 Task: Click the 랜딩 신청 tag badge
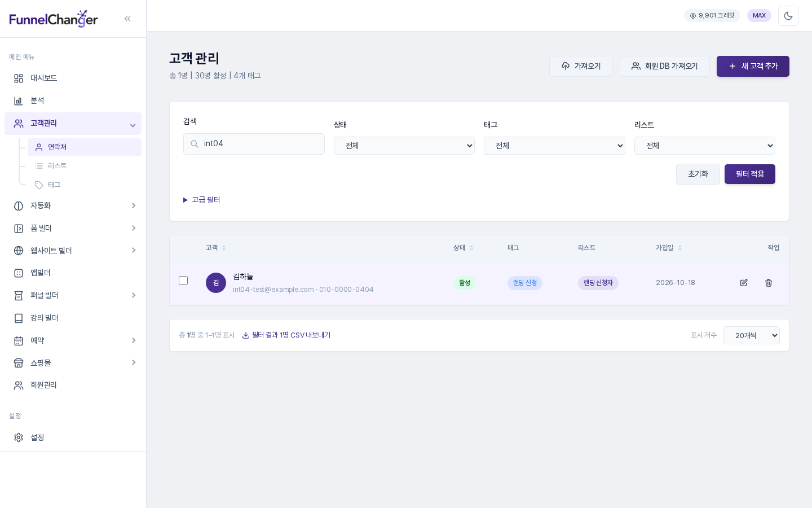point(525,283)
